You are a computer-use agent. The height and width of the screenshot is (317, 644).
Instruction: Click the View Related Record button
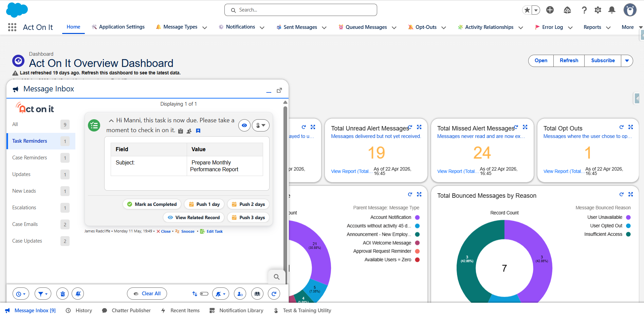pos(194,217)
